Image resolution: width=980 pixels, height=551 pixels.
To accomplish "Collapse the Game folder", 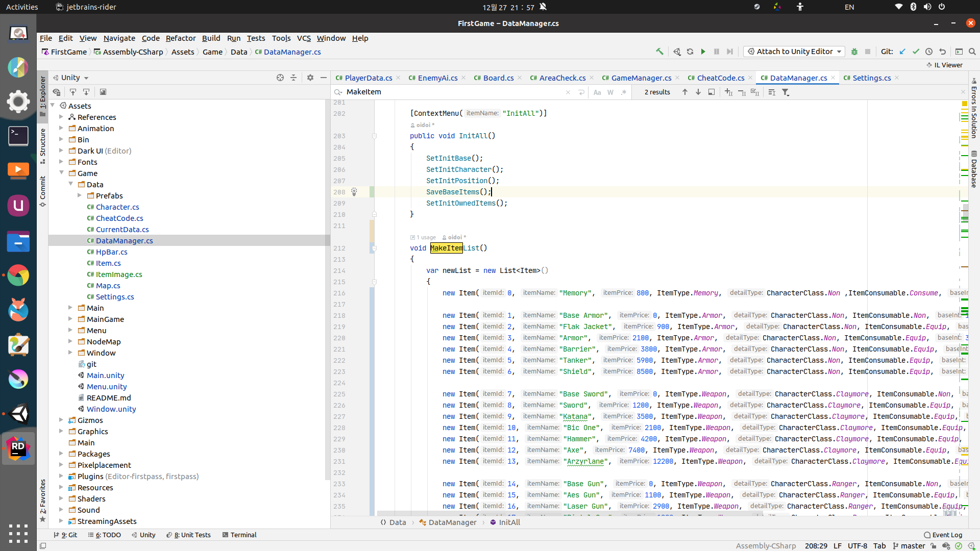I will tap(62, 173).
